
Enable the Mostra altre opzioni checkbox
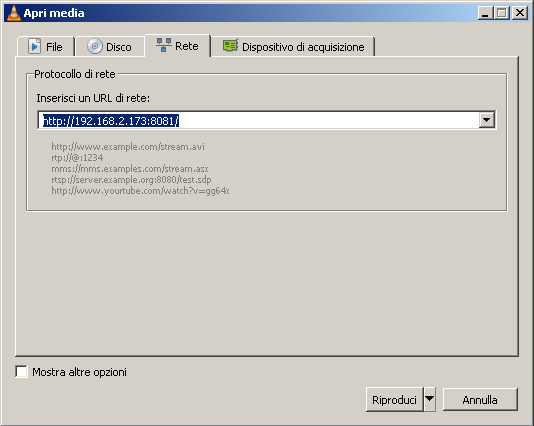click(21, 371)
